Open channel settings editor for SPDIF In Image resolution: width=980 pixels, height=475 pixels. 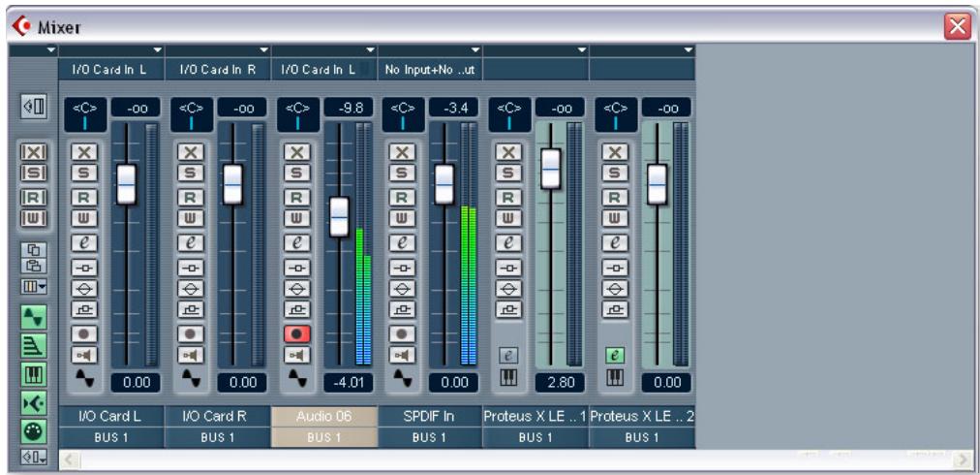point(402,242)
